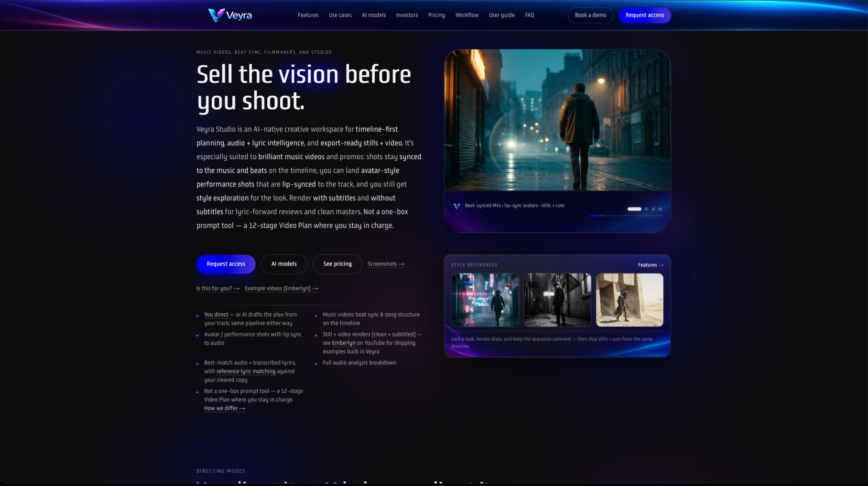Click the carousel progress bar

tap(625, 216)
